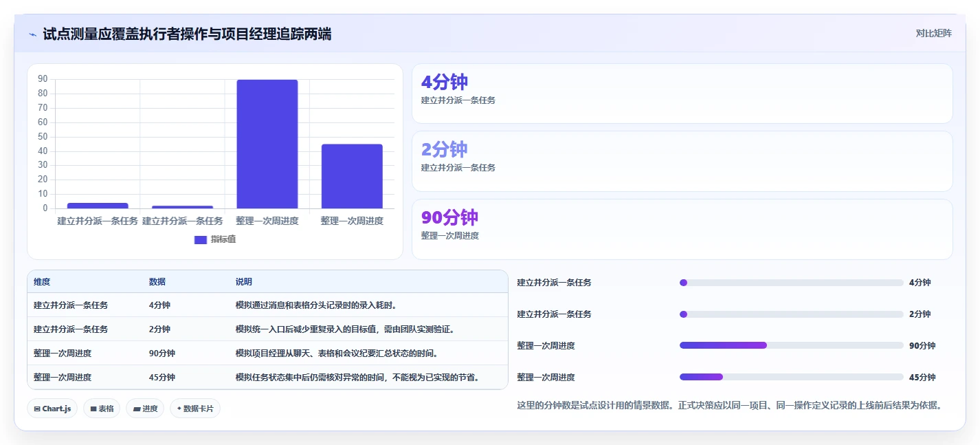
Task: Click the Chart.js tag chip
Action: pos(53,409)
